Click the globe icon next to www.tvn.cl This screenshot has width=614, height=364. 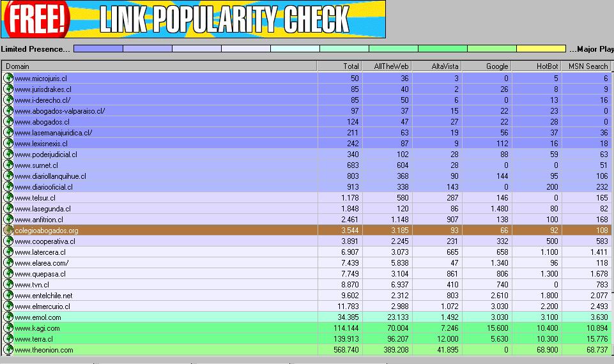8,285
